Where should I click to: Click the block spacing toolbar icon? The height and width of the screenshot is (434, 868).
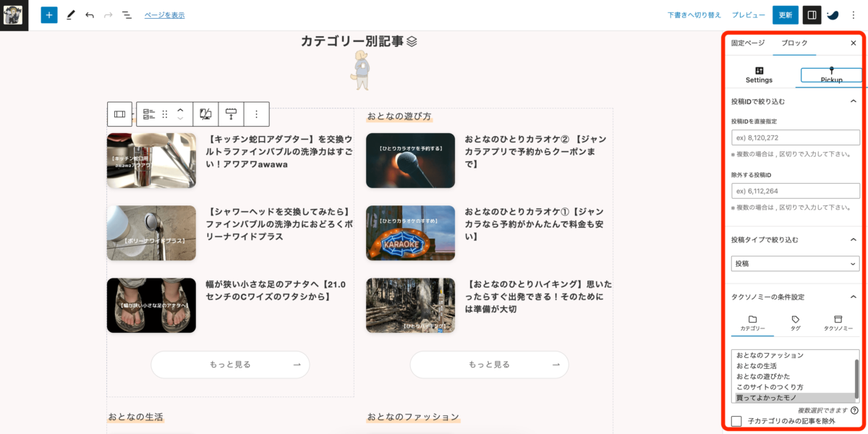[x=231, y=114]
